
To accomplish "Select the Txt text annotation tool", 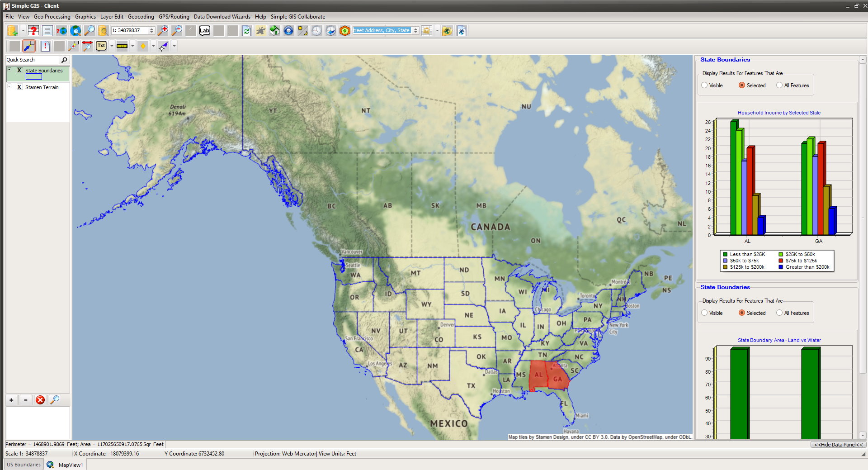I will [x=101, y=46].
